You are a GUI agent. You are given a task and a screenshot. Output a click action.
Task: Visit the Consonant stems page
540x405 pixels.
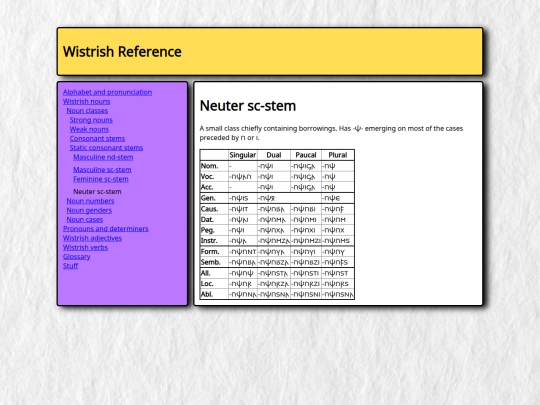pyautogui.click(x=97, y=139)
